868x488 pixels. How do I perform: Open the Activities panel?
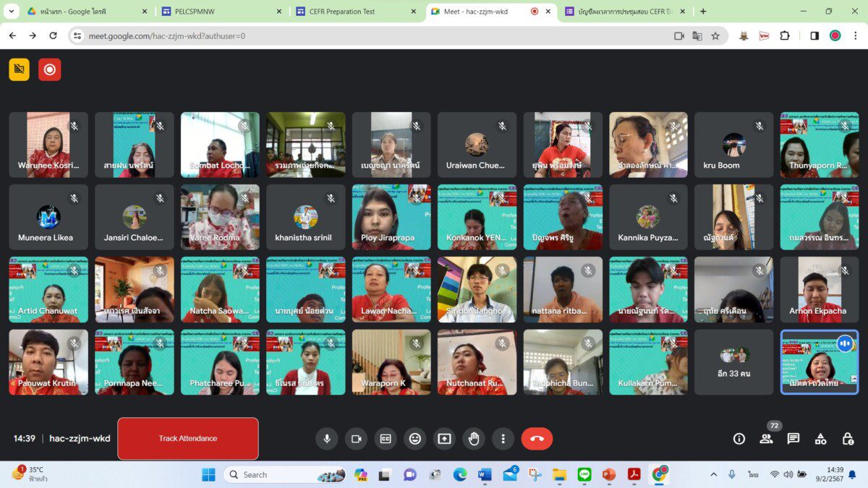[x=820, y=438]
